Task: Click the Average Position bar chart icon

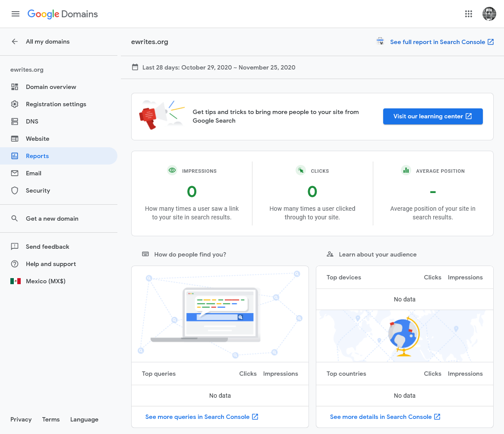Action: [x=406, y=170]
